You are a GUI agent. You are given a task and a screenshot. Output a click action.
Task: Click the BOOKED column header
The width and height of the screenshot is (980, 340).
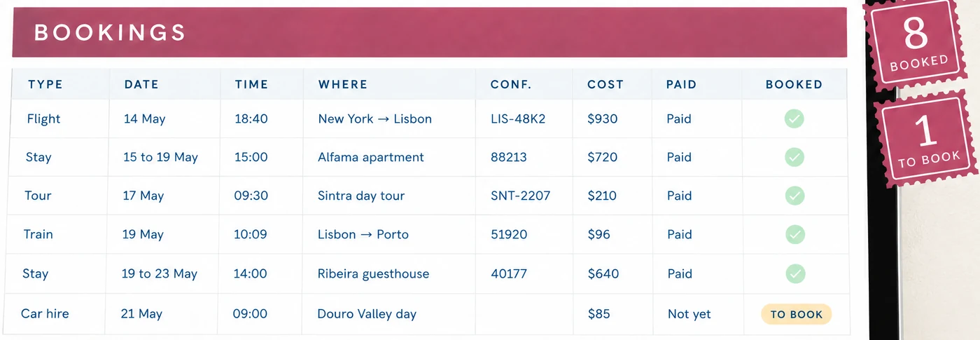(794, 84)
